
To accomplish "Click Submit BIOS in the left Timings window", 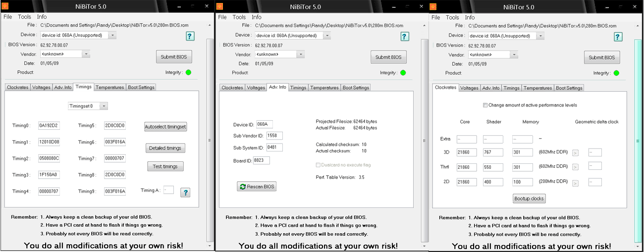I will 174,57.
